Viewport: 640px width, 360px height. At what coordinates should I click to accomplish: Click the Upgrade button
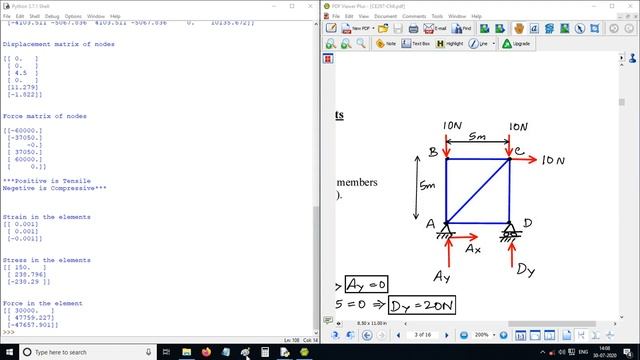click(x=516, y=43)
